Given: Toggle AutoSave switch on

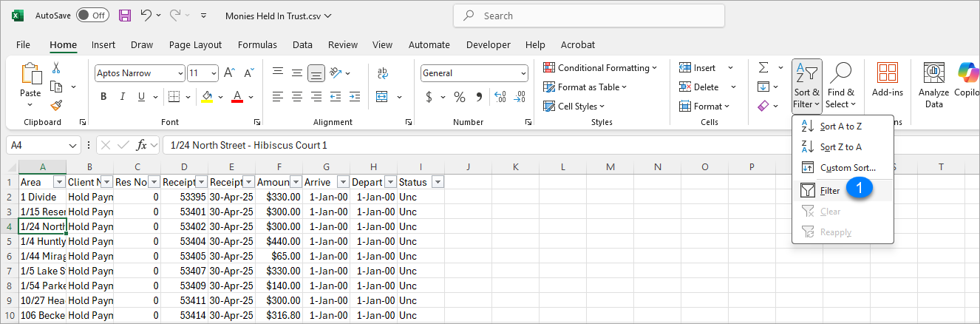Looking at the screenshot, I should (92, 16).
